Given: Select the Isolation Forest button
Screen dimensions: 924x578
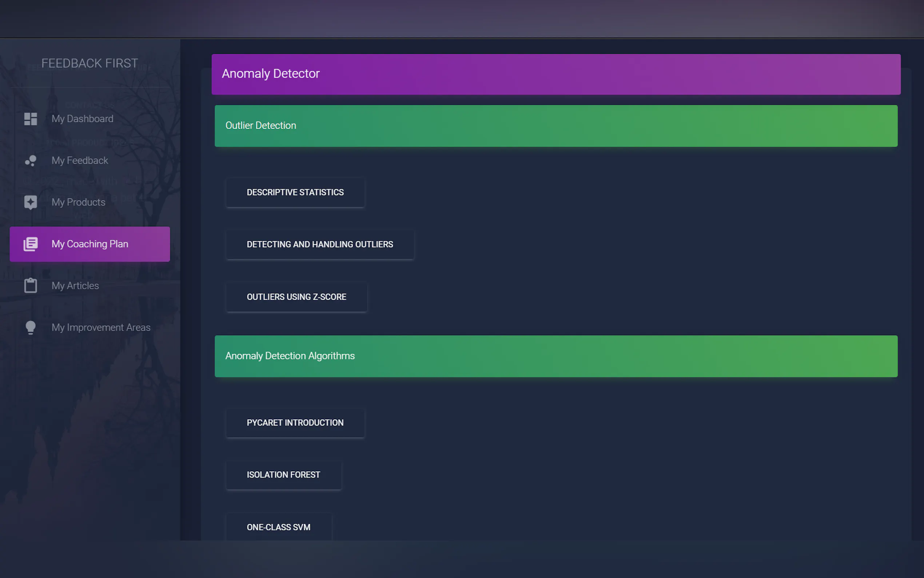Looking at the screenshot, I should point(283,474).
